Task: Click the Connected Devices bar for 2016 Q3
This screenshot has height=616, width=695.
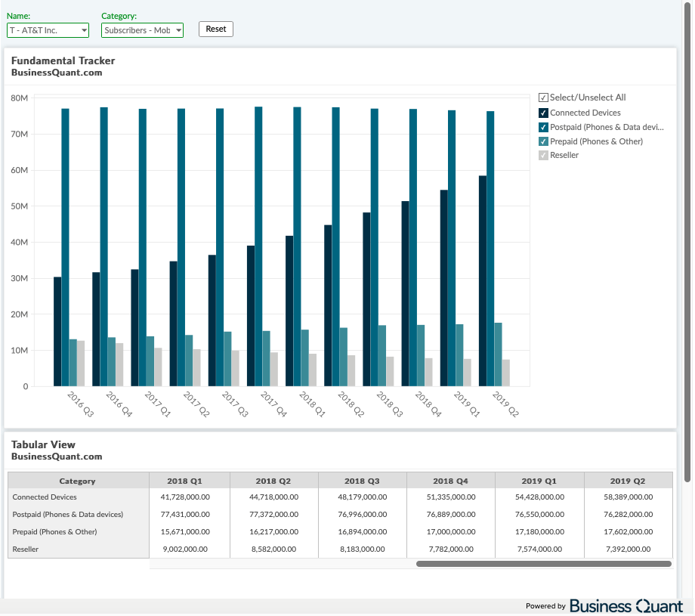Action: pyautogui.click(x=57, y=332)
